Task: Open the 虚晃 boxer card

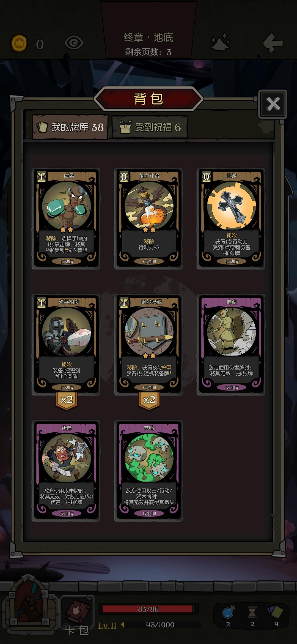Action: coord(66,219)
